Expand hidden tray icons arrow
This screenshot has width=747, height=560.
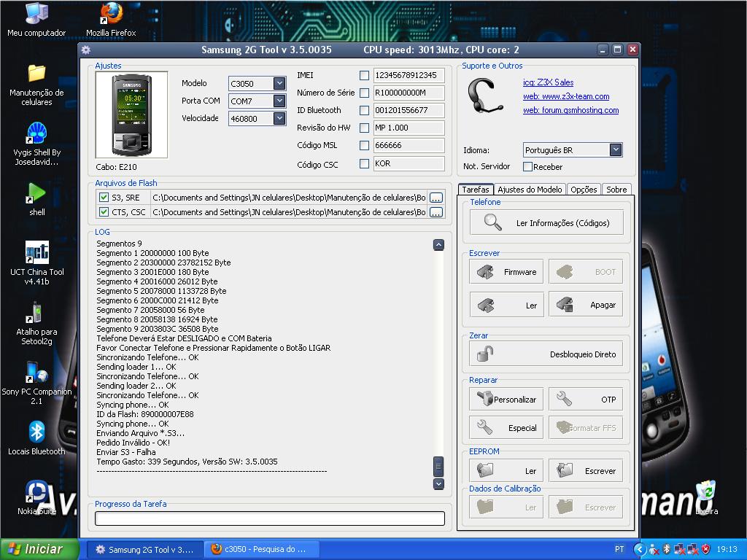tap(640, 549)
